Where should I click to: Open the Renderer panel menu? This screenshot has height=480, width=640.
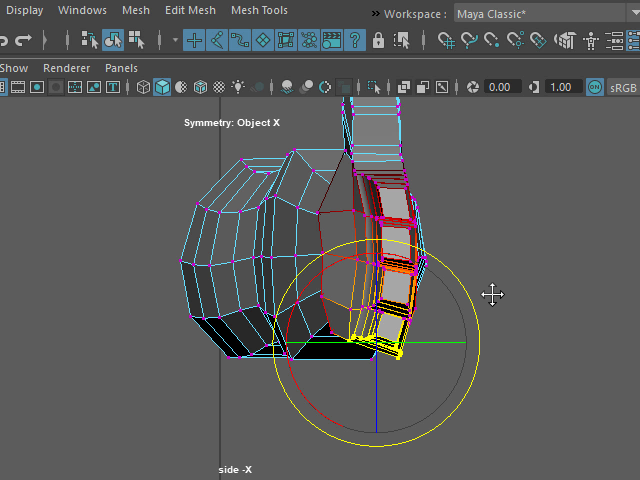coord(66,68)
